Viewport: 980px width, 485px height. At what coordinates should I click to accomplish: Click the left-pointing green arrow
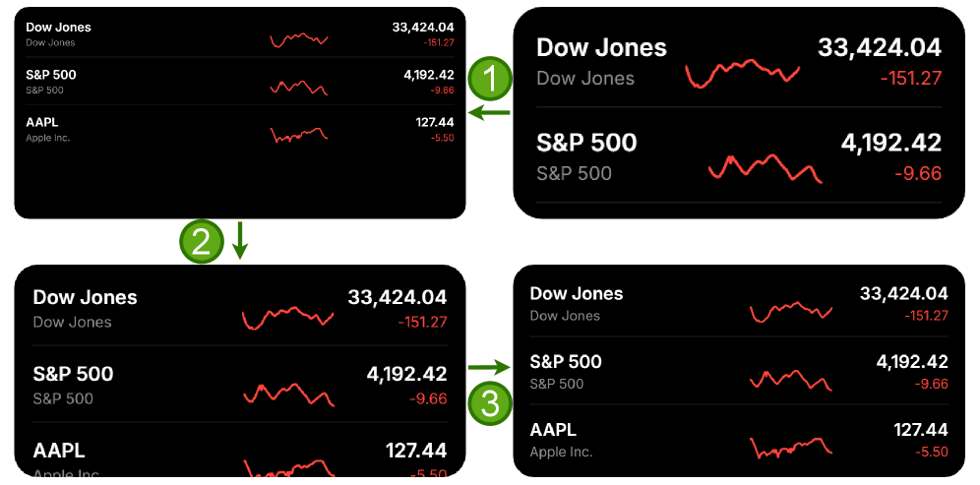coord(489,113)
